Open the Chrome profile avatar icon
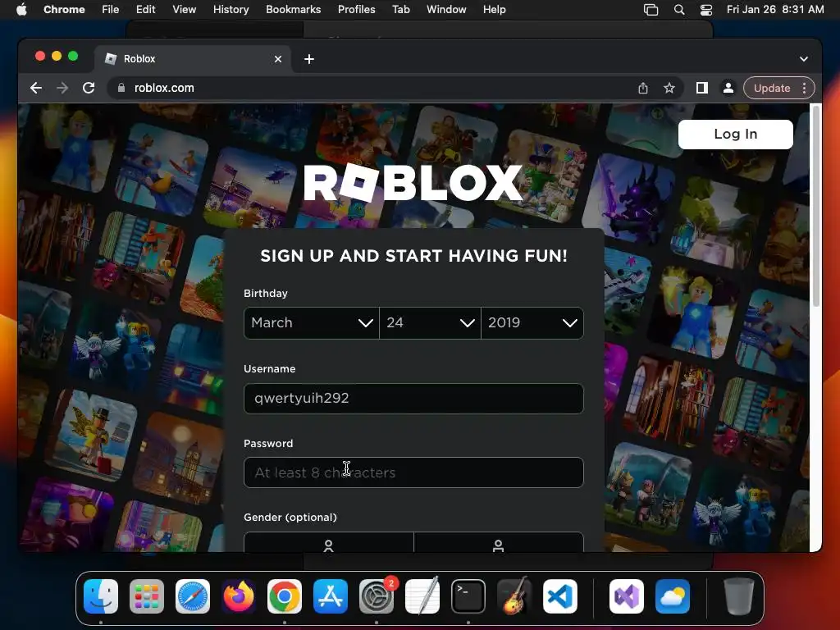 point(728,88)
